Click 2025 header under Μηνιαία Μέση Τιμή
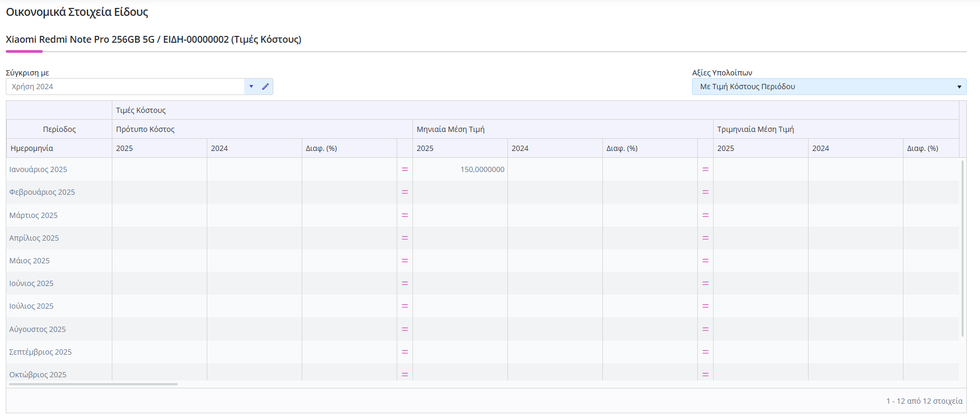 tap(460, 148)
